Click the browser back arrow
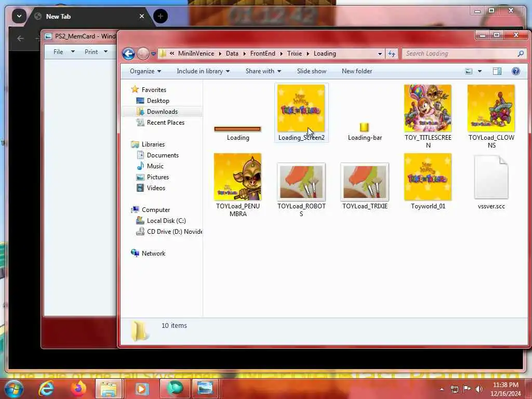Screen dimensions: 532x399 20,38
